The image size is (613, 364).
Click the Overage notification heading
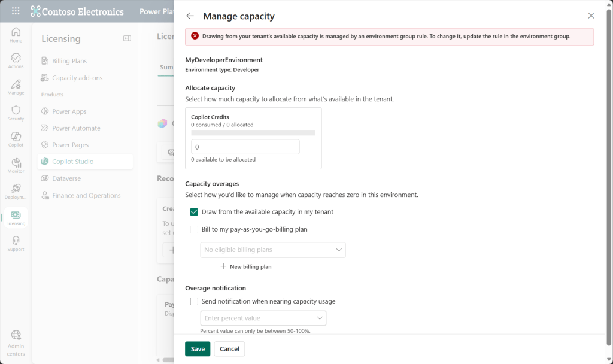pos(216,288)
